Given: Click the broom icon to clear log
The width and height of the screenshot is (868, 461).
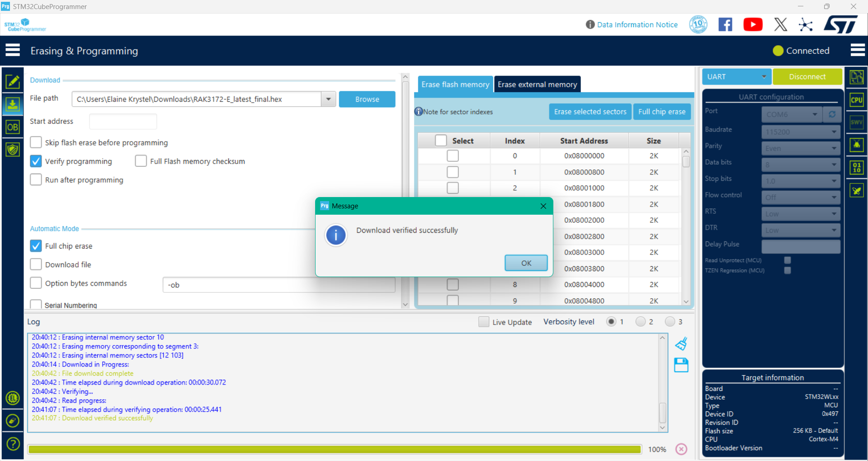Looking at the screenshot, I should point(681,344).
